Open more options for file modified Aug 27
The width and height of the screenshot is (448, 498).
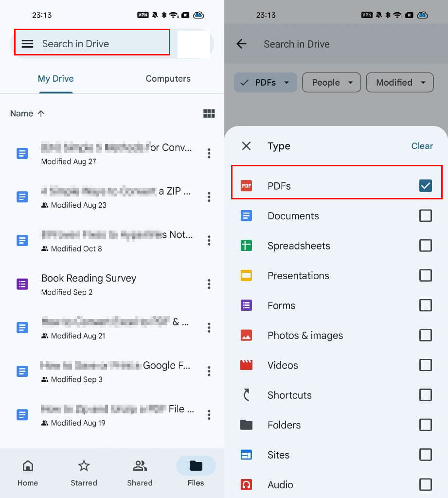coord(209,153)
